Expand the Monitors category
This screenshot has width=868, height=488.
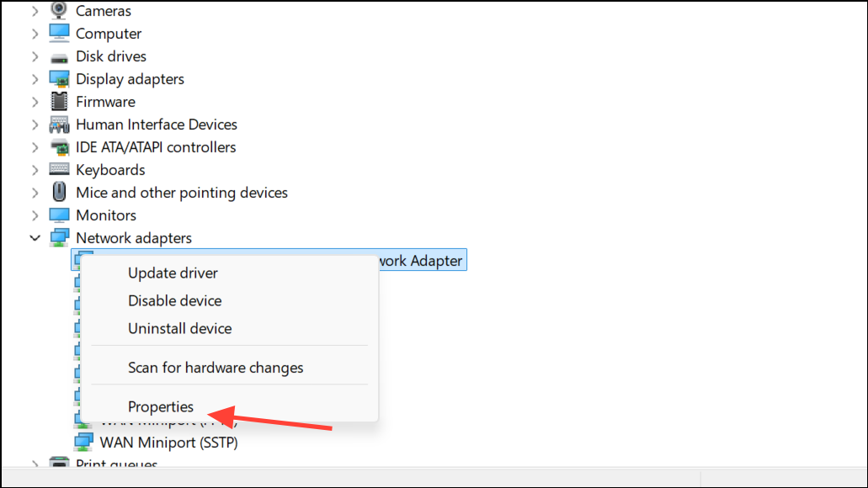35,215
